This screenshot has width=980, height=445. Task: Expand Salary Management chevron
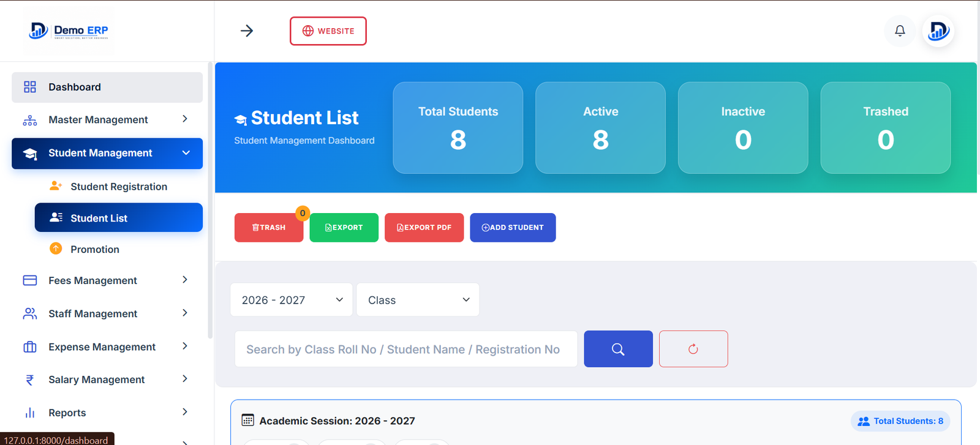coord(185,379)
